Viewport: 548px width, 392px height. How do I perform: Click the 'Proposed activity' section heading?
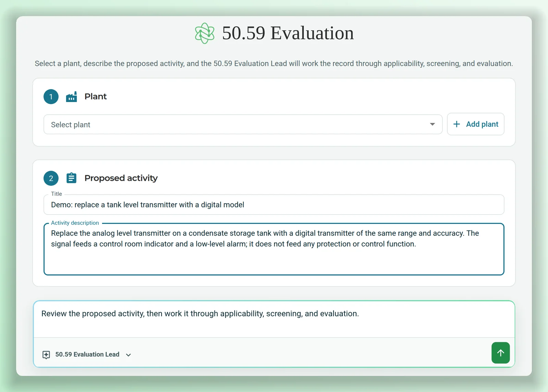coord(121,178)
